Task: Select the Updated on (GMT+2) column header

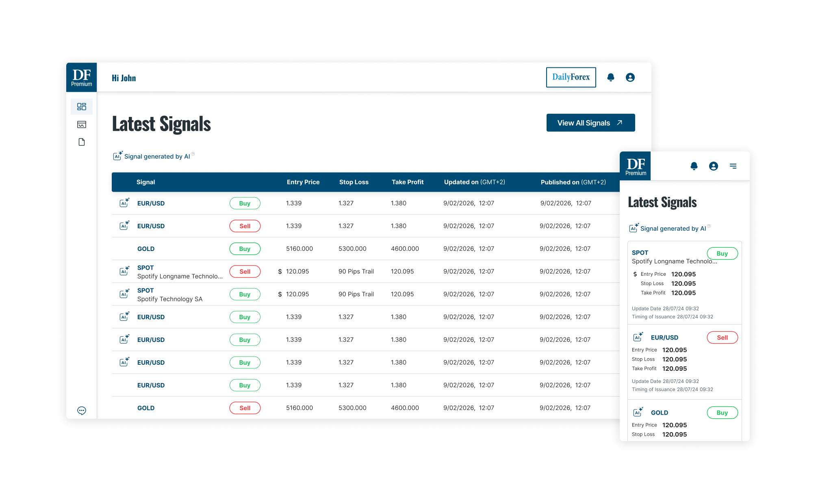Action: point(474,182)
